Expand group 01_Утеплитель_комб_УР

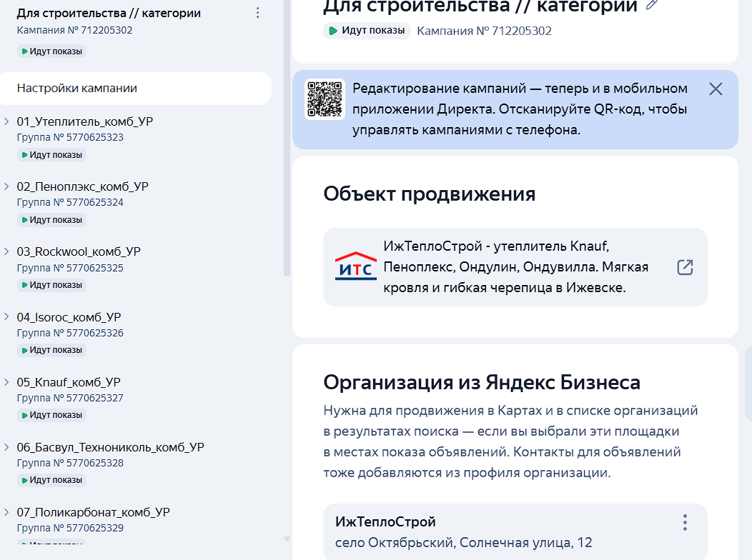6,121
